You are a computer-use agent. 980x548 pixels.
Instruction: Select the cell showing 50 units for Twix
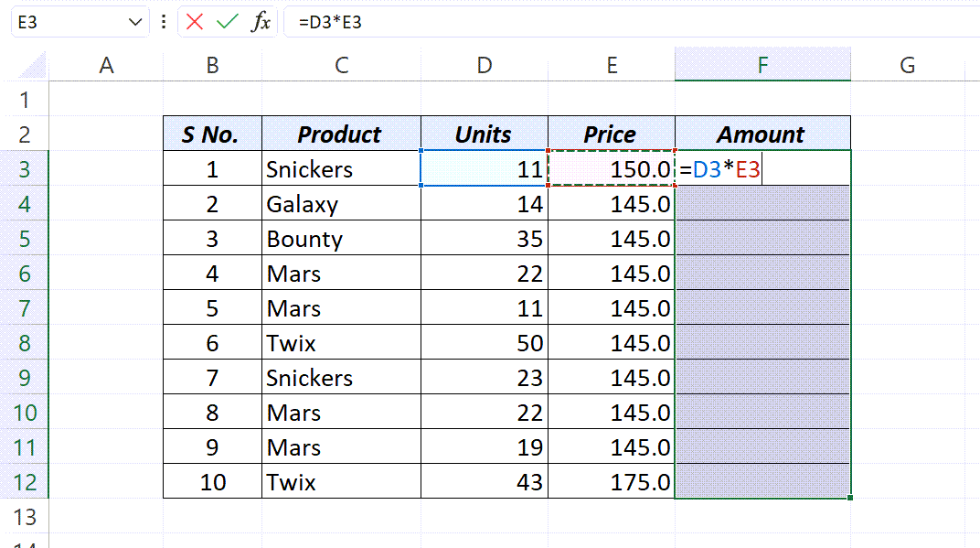[x=484, y=343]
